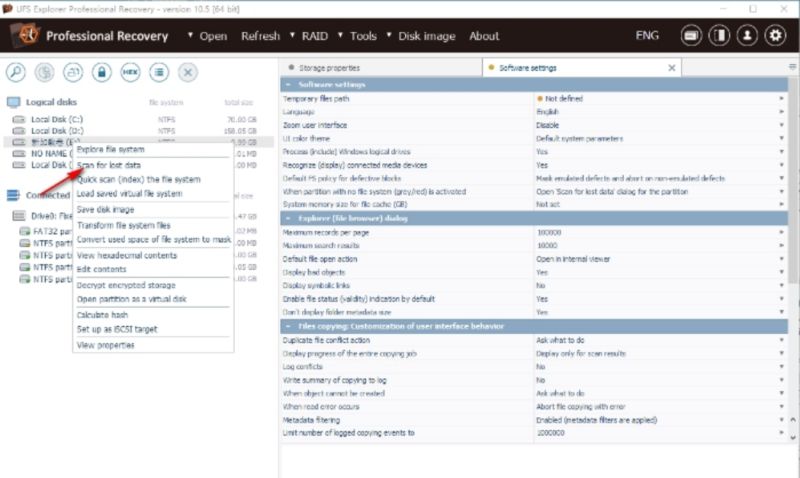Open Metadata filtering dropdown arrow
This screenshot has height=478, width=800.
pyautogui.click(x=781, y=420)
